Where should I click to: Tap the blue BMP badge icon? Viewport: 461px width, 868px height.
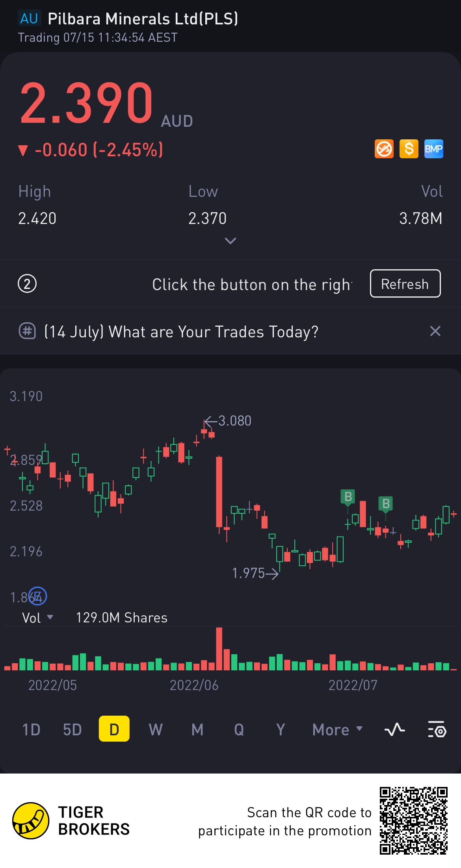pyautogui.click(x=433, y=149)
